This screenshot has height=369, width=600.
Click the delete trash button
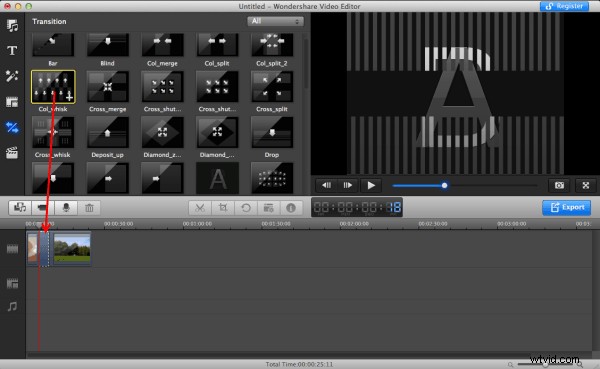89,208
